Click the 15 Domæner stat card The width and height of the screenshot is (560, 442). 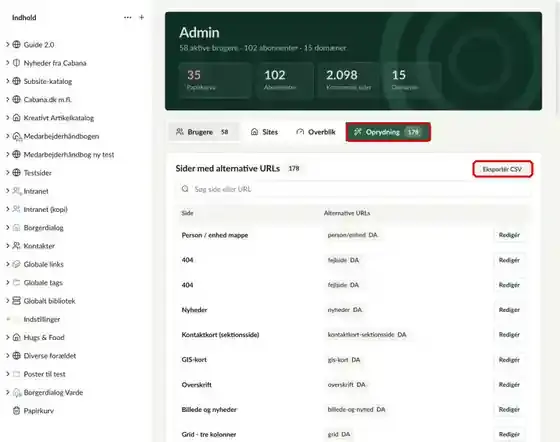[413, 80]
